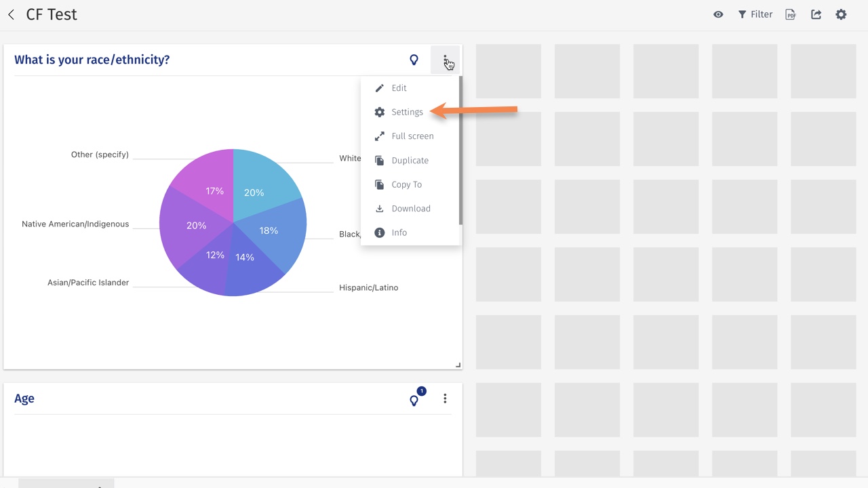Screen dimensions: 868x488
Task: Click the back arrow next to CF Test
Action: click(x=11, y=14)
